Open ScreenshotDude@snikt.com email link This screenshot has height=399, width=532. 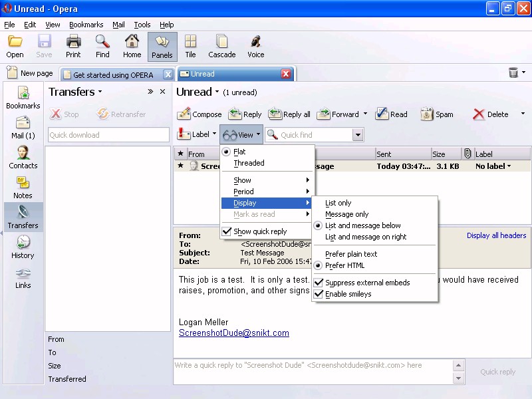pos(233,333)
